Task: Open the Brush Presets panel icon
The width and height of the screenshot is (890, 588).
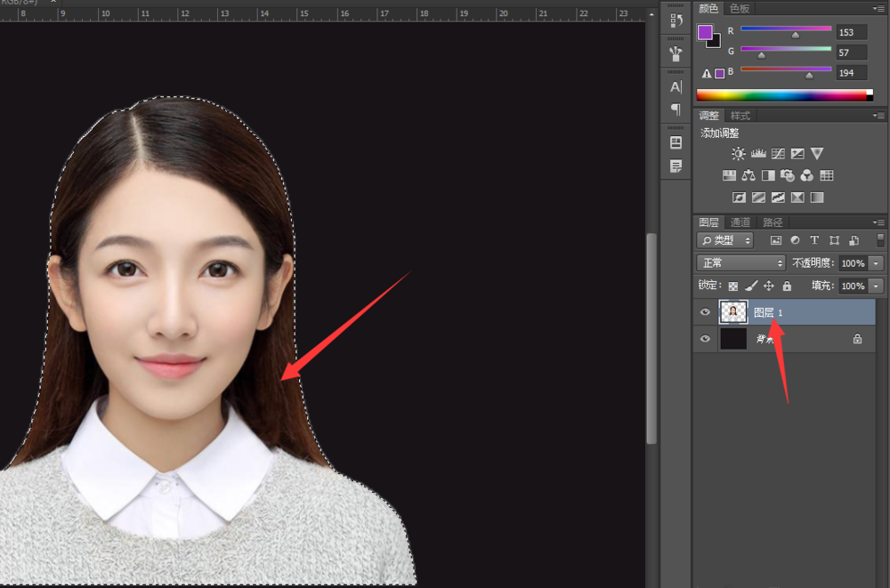Action: pyautogui.click(x=676, y=53)
